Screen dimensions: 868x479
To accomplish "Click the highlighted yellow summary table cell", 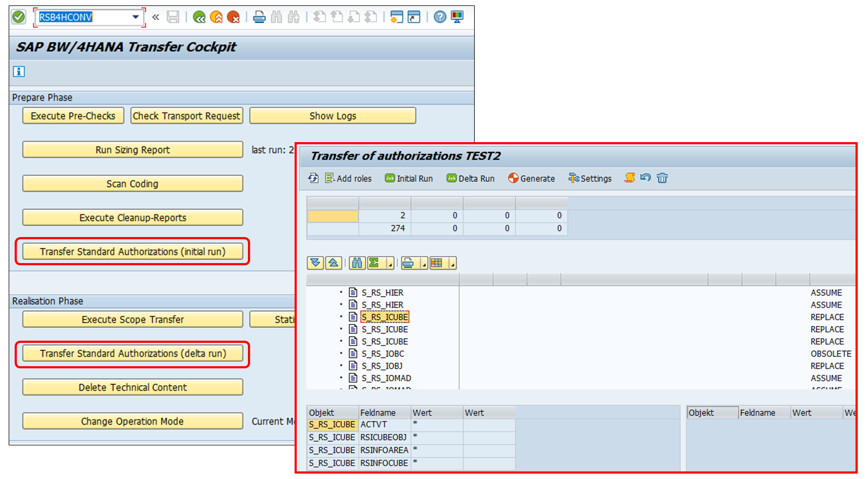I will pyautogui.click(x=333, y=216).
